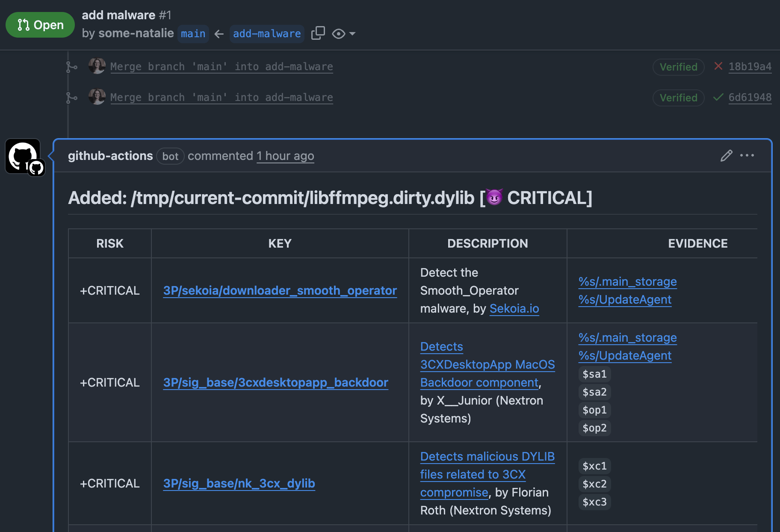Click the Verified badge on commit 6d61948
Viewport: 780px width, 532px height.
[x=678, y=98]
